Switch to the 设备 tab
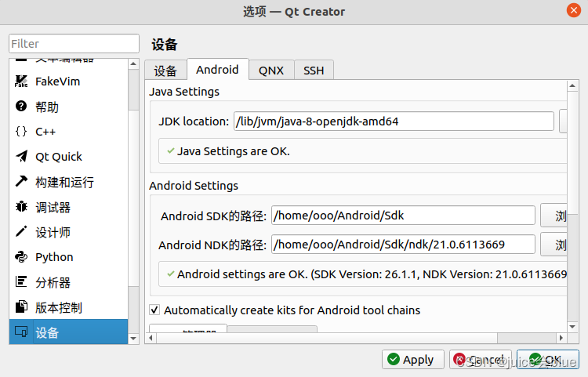Screen dimensions: 588x377 click(165, 70)
